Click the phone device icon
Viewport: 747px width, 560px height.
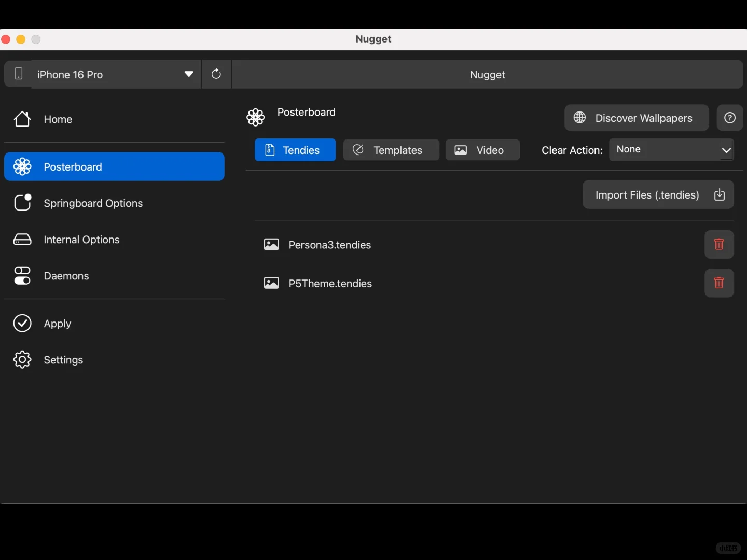pyautogui.click(x=19, y=74)
